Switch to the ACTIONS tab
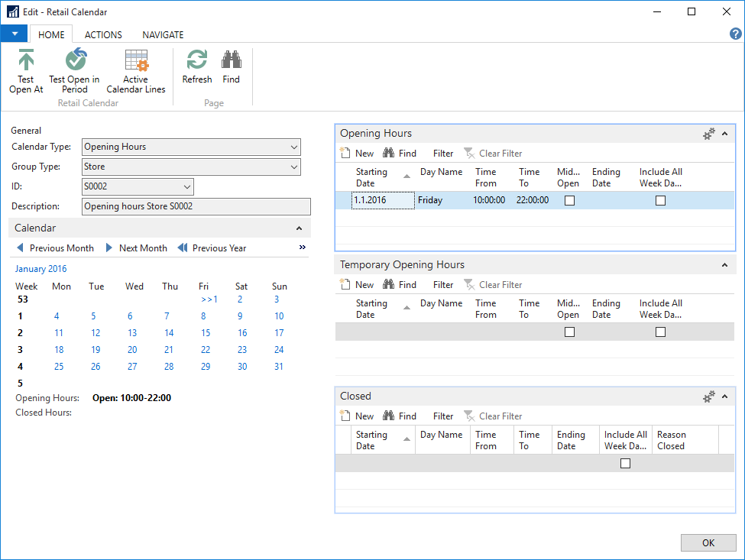Image resolution: width=745 pixels, height=560 pixels. 103,34
